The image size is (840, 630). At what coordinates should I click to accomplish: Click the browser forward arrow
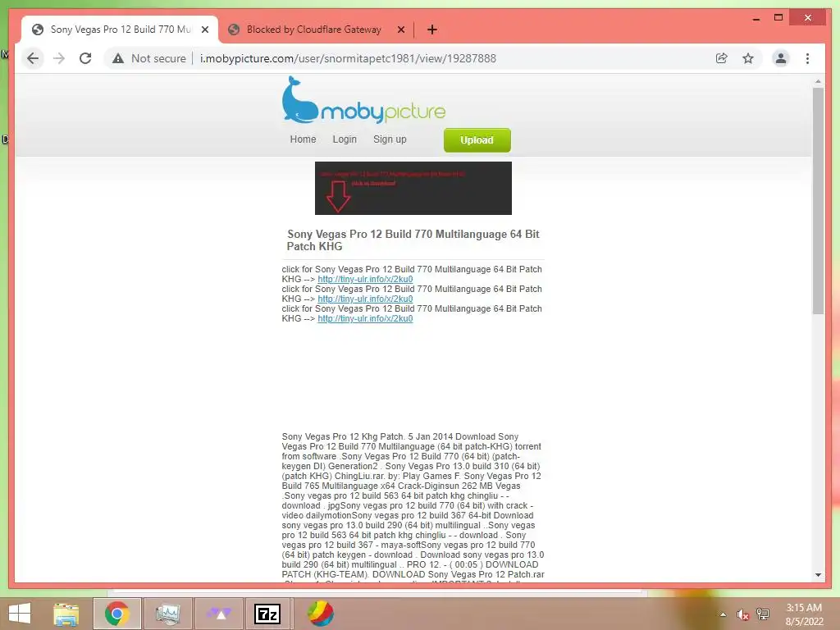tap(59, 58)
